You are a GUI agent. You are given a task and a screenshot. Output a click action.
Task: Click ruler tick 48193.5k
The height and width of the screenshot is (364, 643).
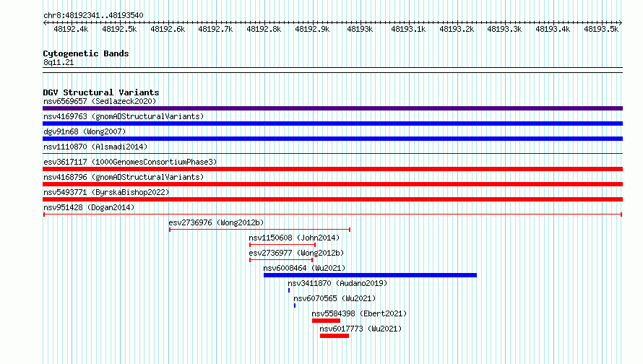(x=601, y=29)
